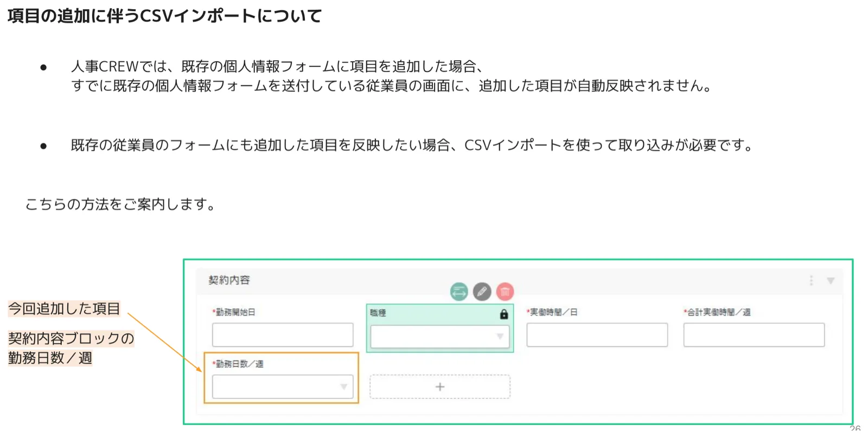
Task: Click the lock icon on 職種 field
Action: pos(503,314)
